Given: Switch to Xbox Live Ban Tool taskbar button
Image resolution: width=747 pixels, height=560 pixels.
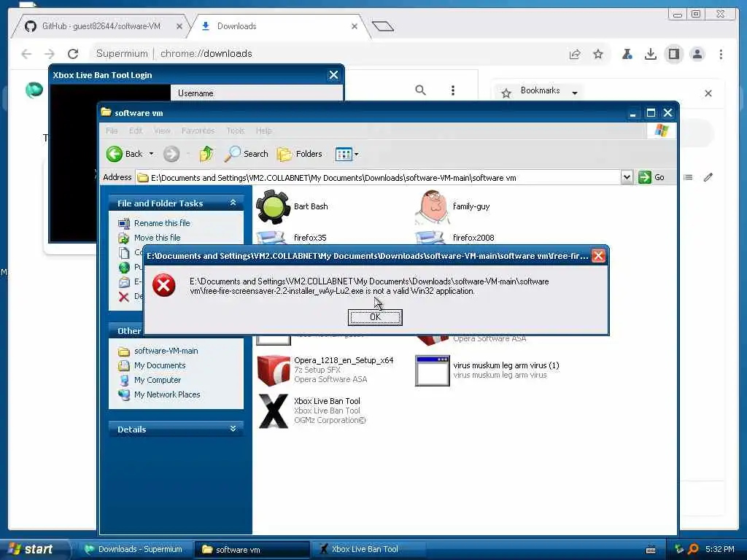Looking at the screenshot, I should pos(368,549).
